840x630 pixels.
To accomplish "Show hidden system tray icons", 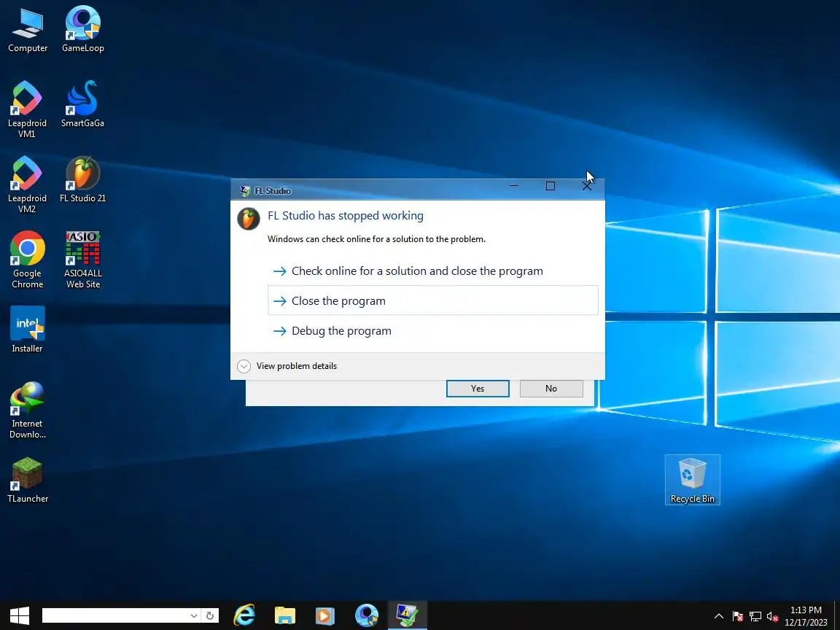I will [719, 616].
